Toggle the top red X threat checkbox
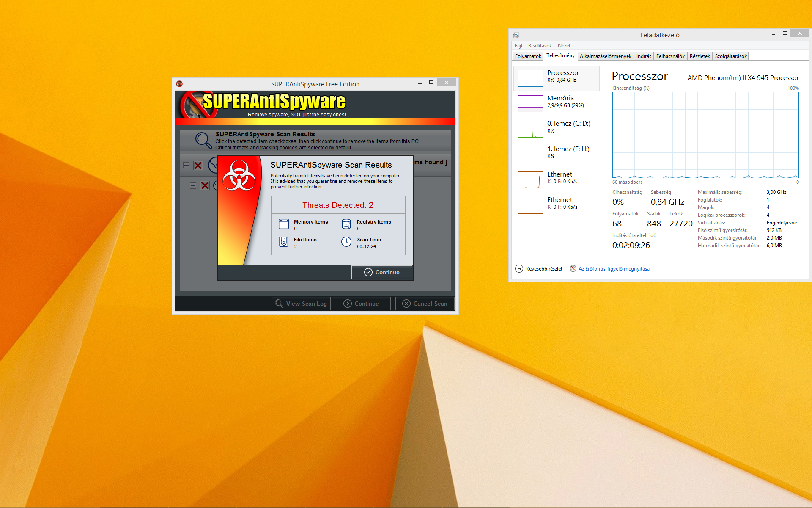Screen dimensions: 812x508 (198, 166)
